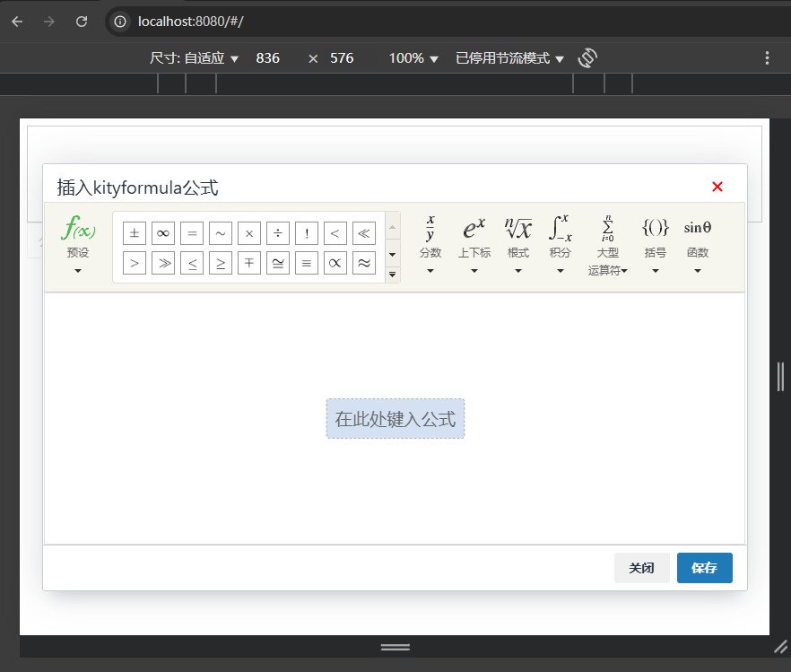Viewport: 791px width, 672px height.
Task: Open device toolbar more options menu
Action: pos(767,58)
